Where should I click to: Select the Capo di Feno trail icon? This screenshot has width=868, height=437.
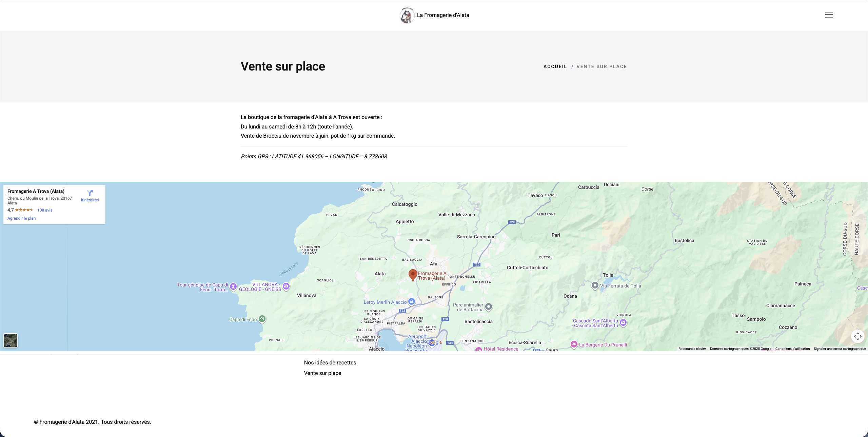tap(262, 318)
